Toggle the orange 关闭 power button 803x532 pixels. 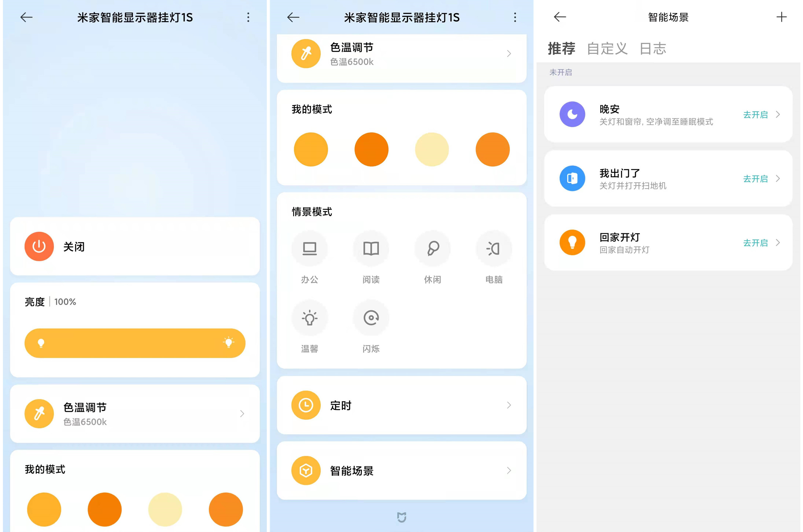pyautogui.click(x=39, y=246)
